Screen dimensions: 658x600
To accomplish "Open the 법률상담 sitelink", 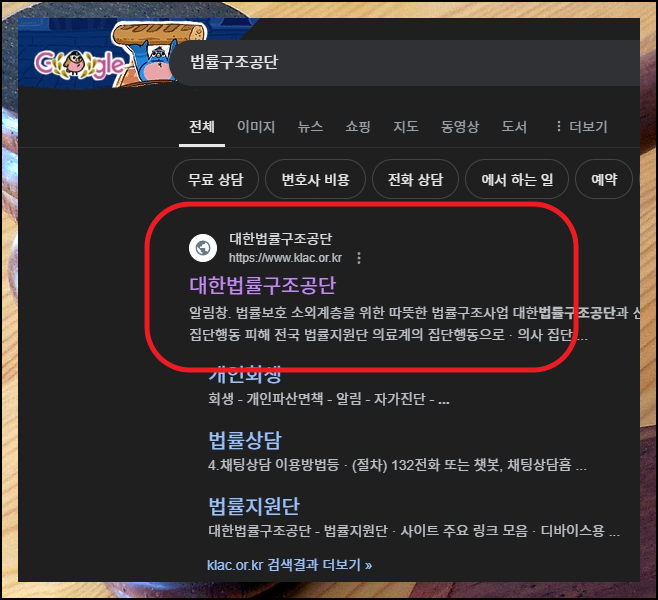I will point(245,440).
